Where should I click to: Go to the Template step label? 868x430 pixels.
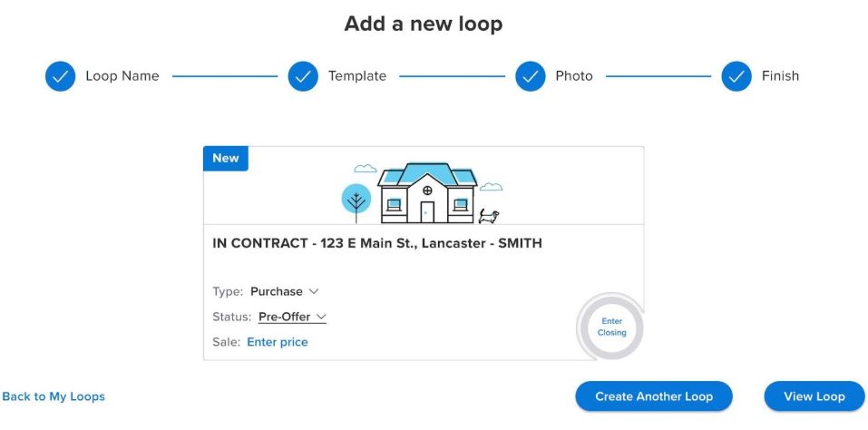[x=357, y=76]
